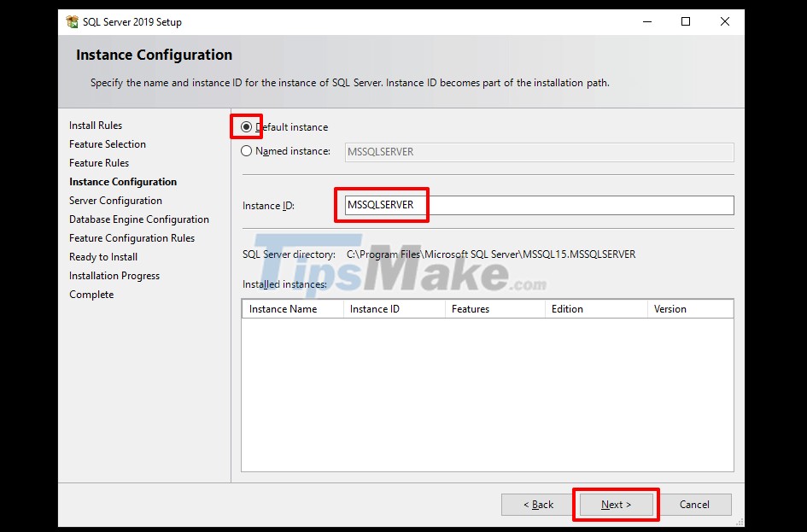
Task: Select the Named instance radio button
Action: coord(246,150)
